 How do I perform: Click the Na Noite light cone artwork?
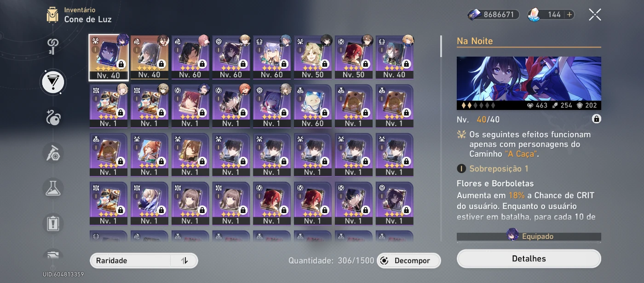point(529,83)
